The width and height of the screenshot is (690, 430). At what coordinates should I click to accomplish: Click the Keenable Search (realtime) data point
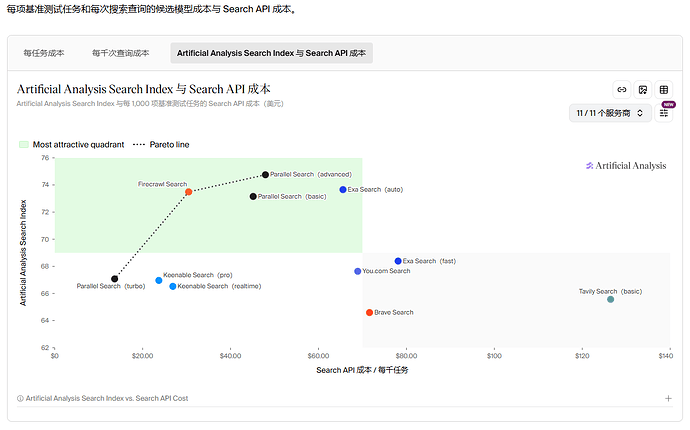173,287
